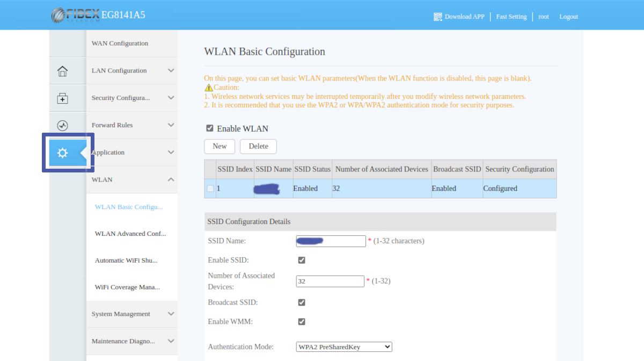Click the New SSID button

[219, 146]
